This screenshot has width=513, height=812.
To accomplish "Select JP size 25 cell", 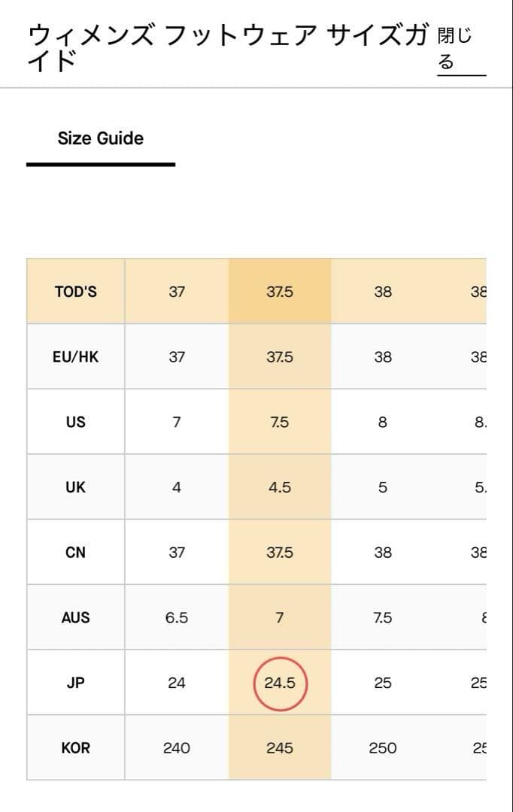I will [x=383, y=683].
